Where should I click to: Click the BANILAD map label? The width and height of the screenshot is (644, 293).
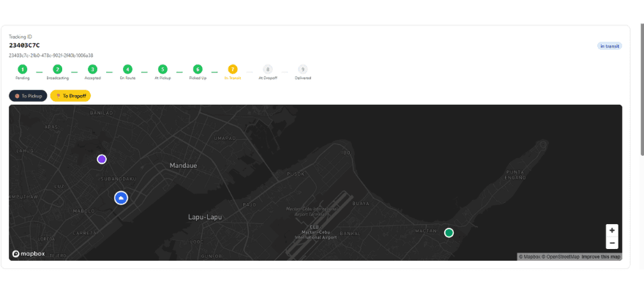(x=101, y=112)
